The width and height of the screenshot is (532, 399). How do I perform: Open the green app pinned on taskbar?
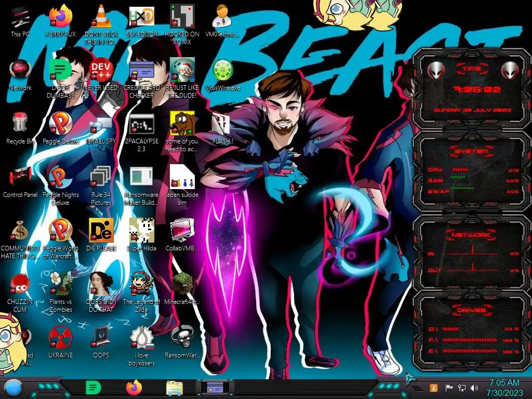(x=93, y=388)
